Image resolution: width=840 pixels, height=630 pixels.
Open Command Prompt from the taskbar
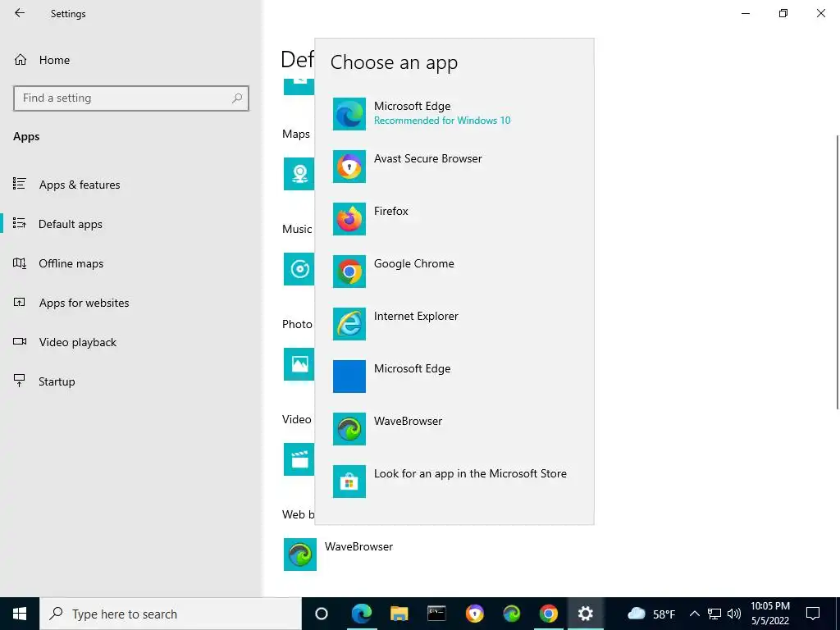pyautogui.click(x=436, y=614)
